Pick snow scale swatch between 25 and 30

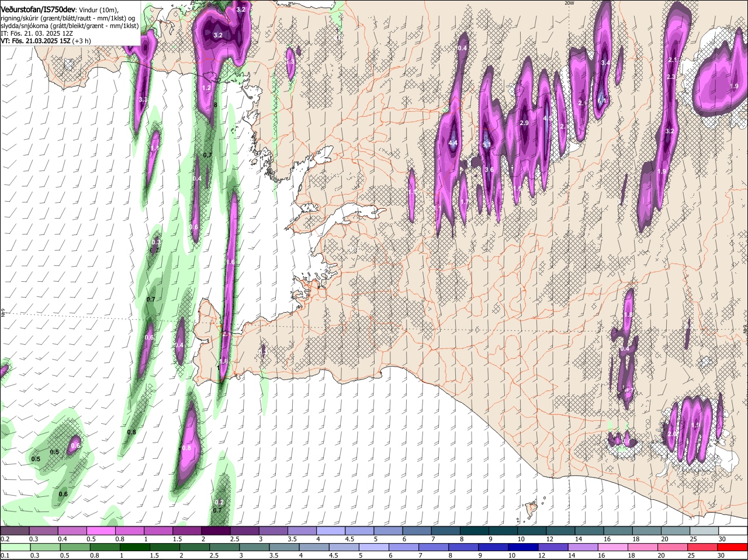pyautogui.click(x=705, y=531)
